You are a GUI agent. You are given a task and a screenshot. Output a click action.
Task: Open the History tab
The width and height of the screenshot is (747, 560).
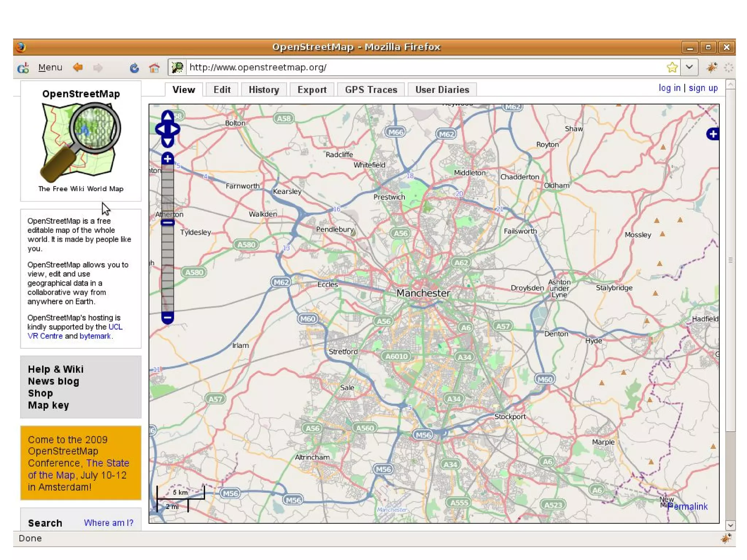pyautogui.click(x=264, y=90)
